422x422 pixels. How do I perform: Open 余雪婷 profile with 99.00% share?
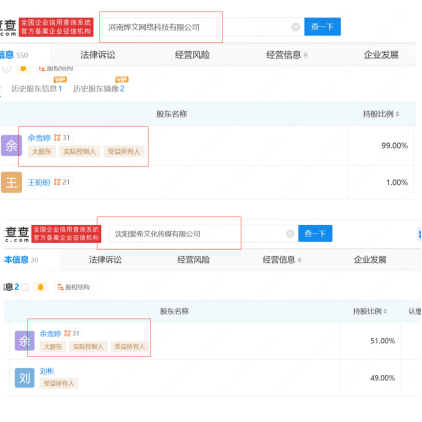tap(39, 138)
